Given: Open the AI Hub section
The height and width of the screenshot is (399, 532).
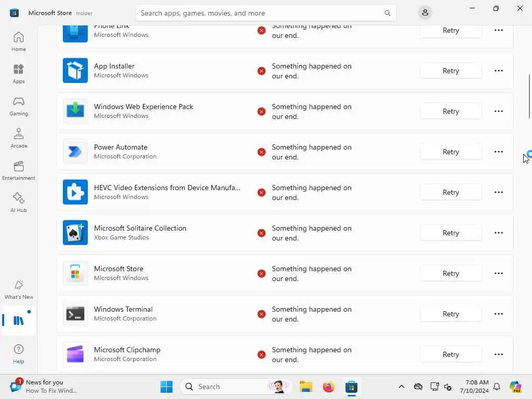Looking at the screenshot, I should click(x=19, y=203).
